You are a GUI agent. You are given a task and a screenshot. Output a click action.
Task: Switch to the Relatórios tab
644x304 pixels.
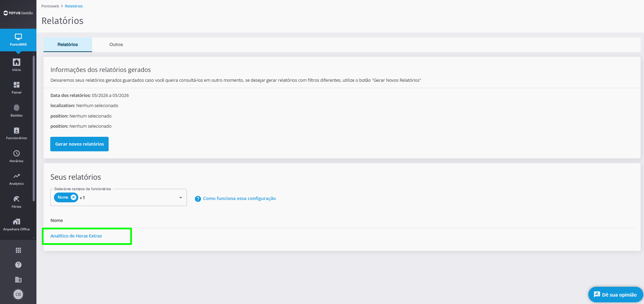click(68, 45)
